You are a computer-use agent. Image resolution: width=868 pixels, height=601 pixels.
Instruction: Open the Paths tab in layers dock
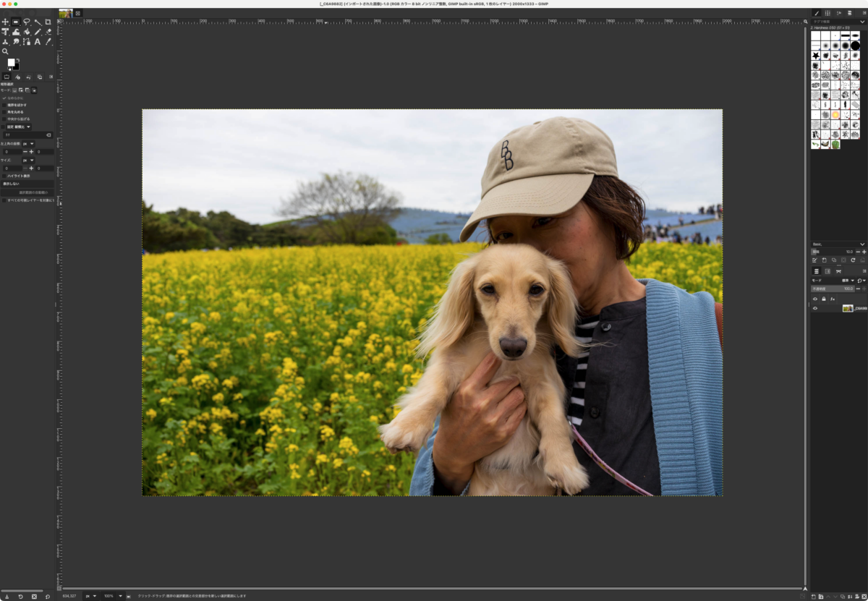point(838,271)
